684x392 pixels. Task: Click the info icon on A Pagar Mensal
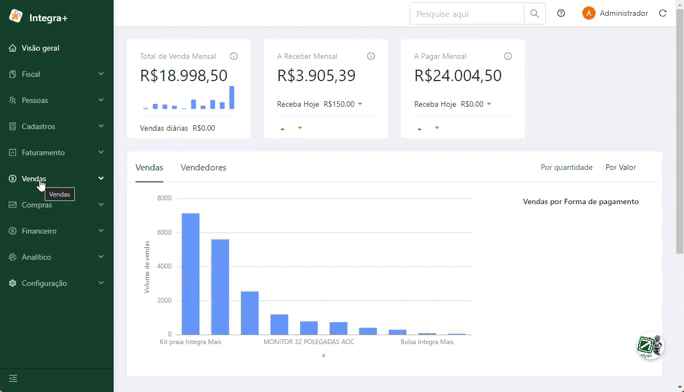(x=508, y=56)
